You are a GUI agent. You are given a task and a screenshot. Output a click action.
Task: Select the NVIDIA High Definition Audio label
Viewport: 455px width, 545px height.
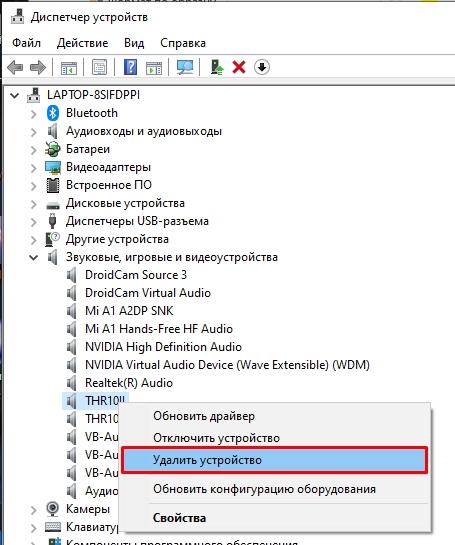pos(163,347)
